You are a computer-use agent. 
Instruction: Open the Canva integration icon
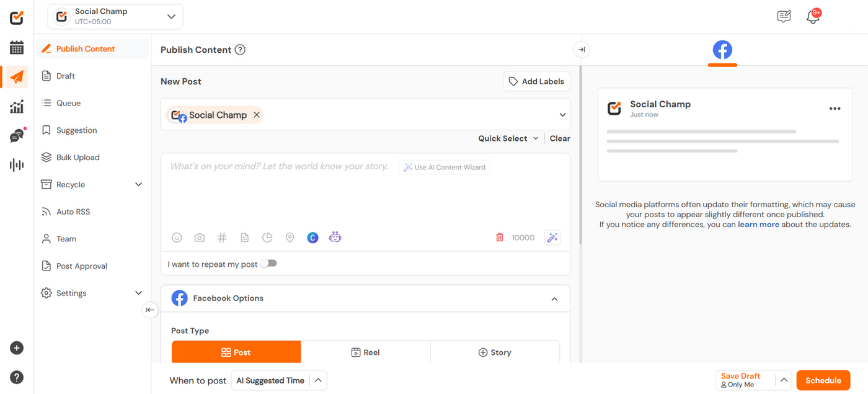tap(312, 238)
